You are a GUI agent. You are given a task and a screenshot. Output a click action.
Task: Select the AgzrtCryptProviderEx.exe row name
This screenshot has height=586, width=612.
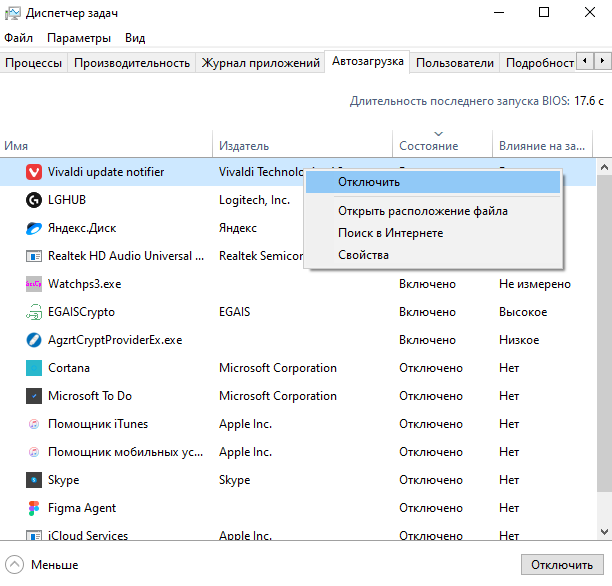tap(115, 340)
